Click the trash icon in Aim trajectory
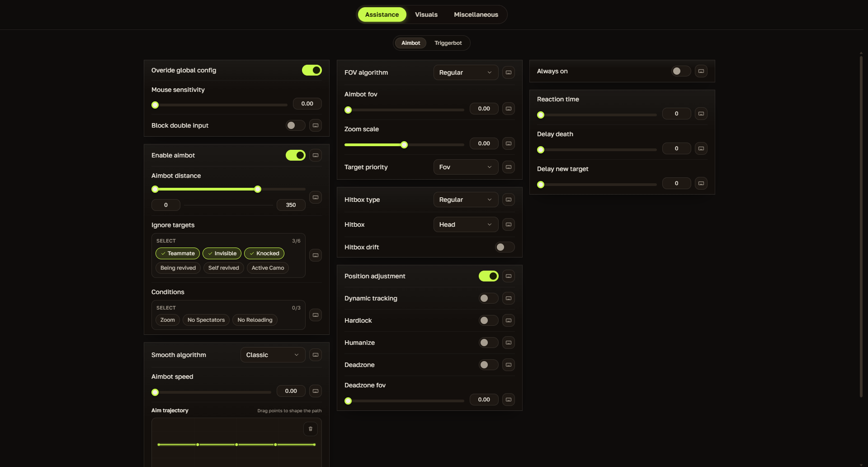 (311, 429)
